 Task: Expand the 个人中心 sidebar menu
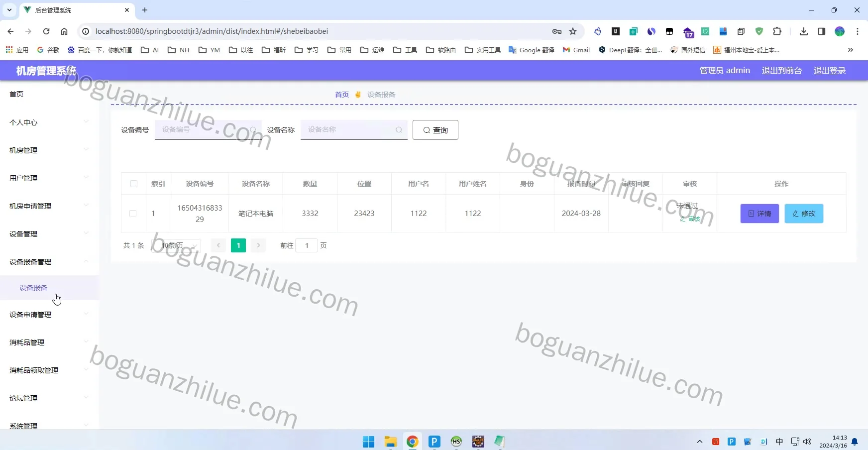click(x=49, y=122)
